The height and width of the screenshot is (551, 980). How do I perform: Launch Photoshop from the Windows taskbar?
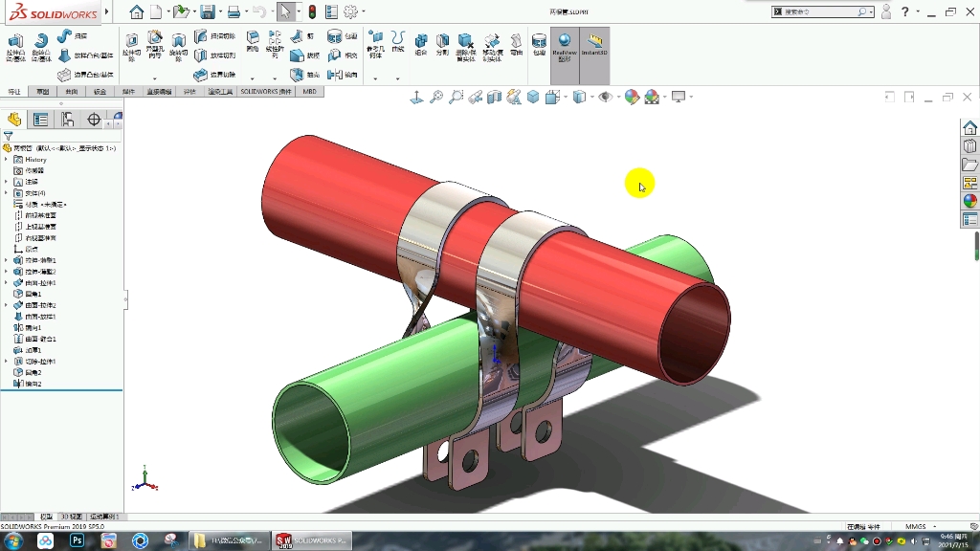tap(76, 539)
